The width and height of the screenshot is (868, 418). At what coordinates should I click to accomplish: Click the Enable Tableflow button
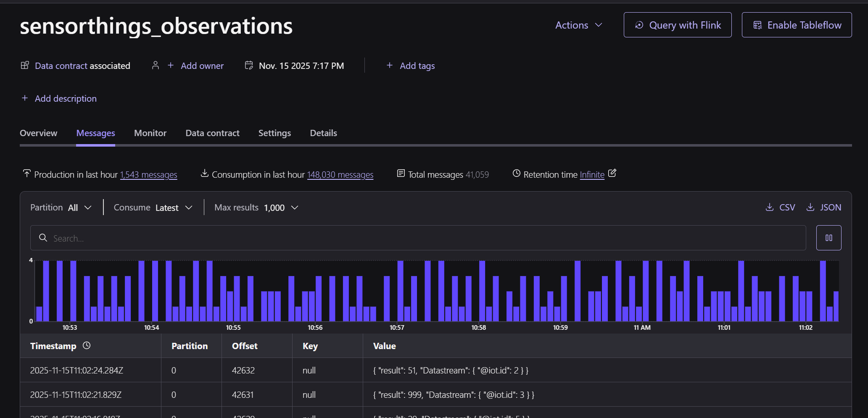coord(797,25)
